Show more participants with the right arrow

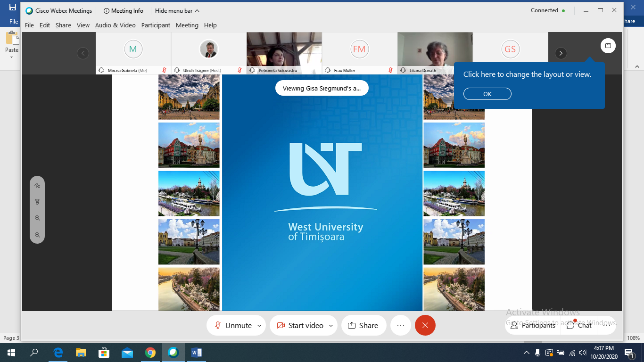(561, 53)
